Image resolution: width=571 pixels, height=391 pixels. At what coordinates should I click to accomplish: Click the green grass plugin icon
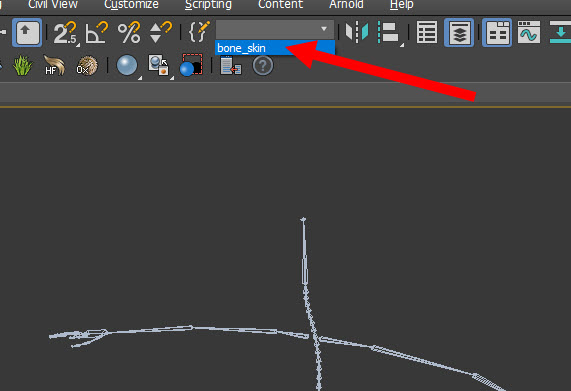pos(23,66)
